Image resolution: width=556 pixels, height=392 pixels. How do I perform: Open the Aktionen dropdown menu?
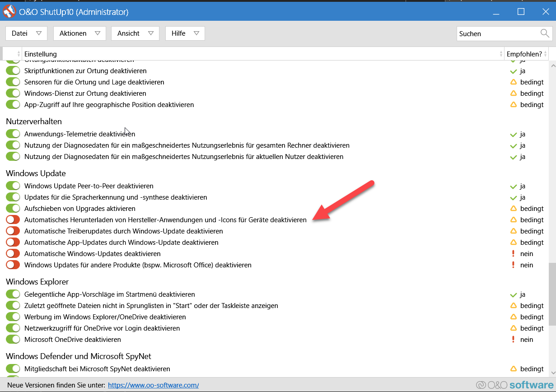[79, 33]
